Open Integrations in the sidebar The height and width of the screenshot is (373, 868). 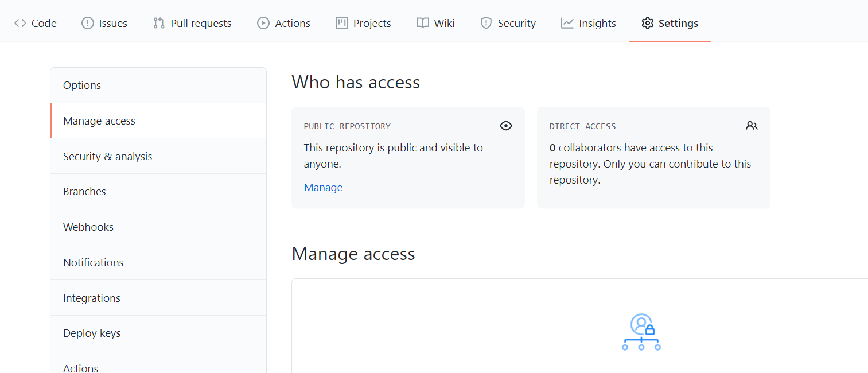(92, 298)
